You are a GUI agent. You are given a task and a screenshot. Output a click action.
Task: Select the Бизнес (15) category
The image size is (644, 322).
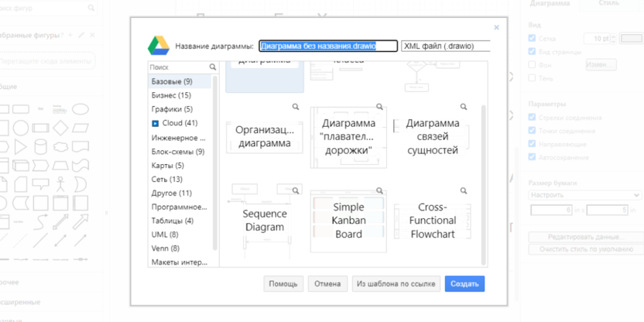pyautogui.click(x=180, y=95)
